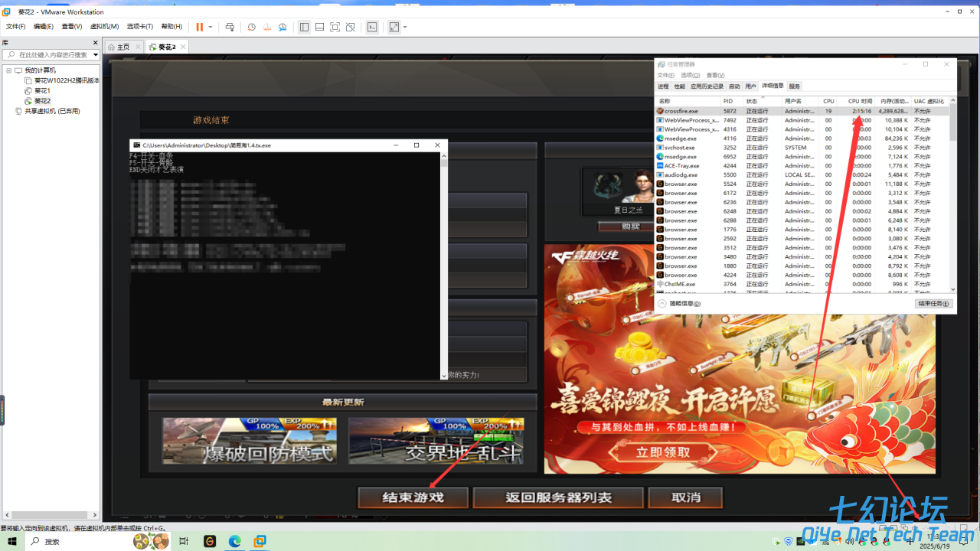Image resolution: width=980 pixels, height=551 pixels.
Task: Select crossfire.exe process row
Action: click(x=802, y=111)
